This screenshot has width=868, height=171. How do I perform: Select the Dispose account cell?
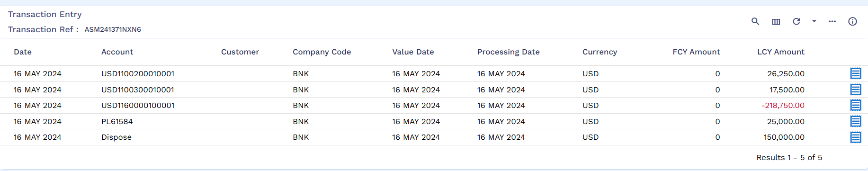coord(116,137)
